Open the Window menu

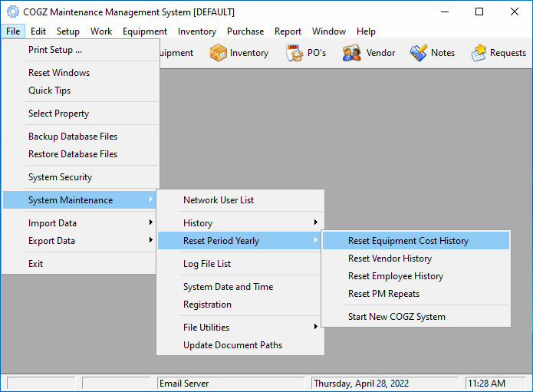coord(329,31)
